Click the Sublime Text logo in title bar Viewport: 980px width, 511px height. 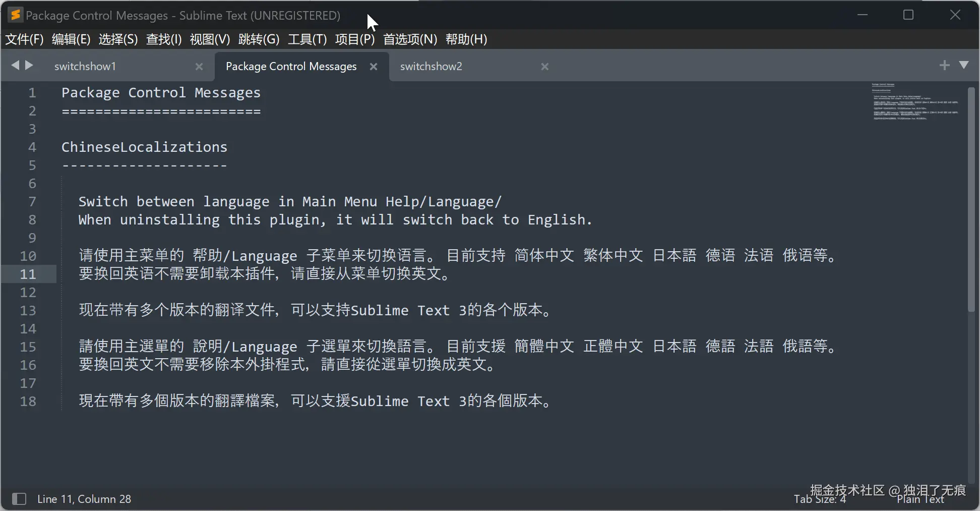[16, 15]
